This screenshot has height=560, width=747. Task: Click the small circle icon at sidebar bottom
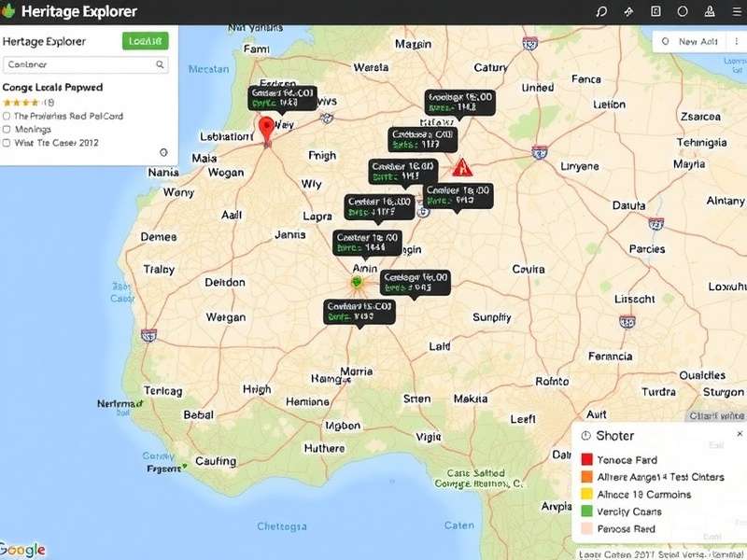tap(164, 152)
